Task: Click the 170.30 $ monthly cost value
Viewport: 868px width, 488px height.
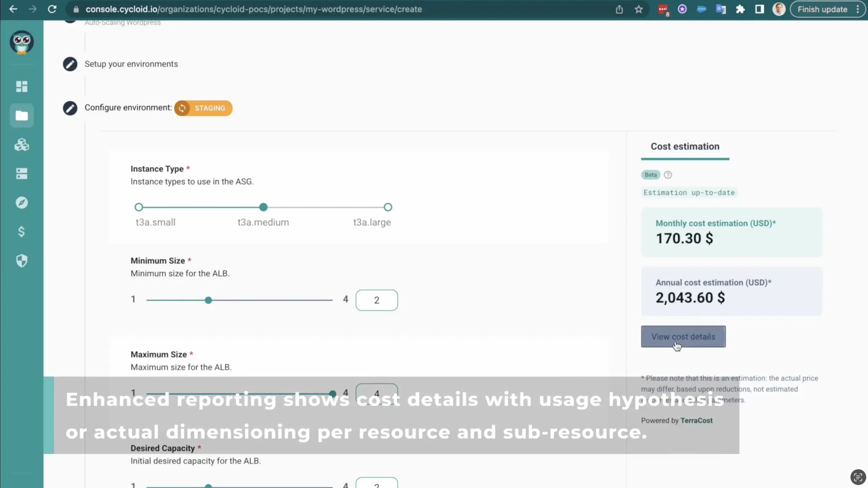Action: pos(684,238)
